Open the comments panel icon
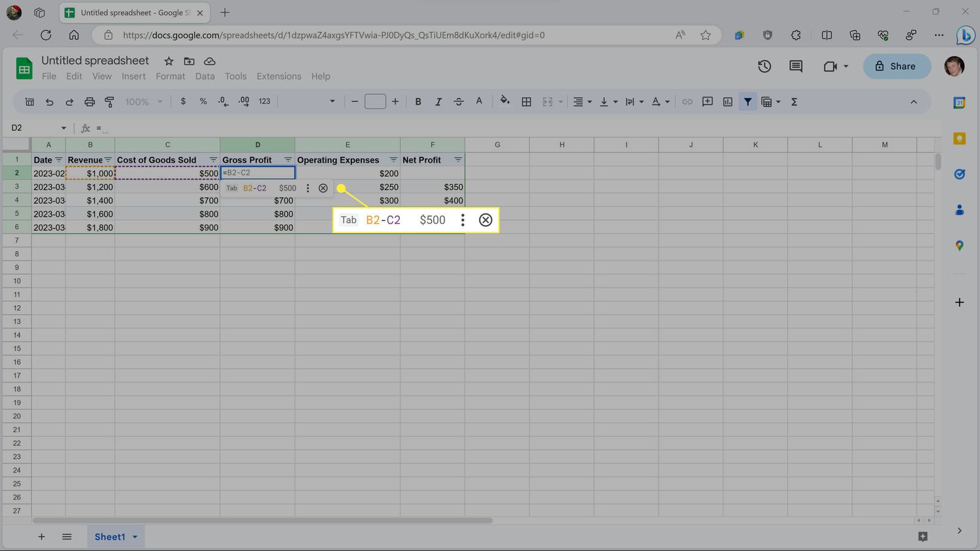This screenshot has width=980, height=551. 796,66
